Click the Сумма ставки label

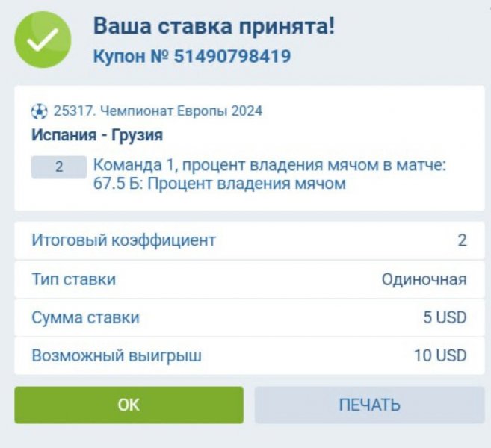[x=85, y=318]
